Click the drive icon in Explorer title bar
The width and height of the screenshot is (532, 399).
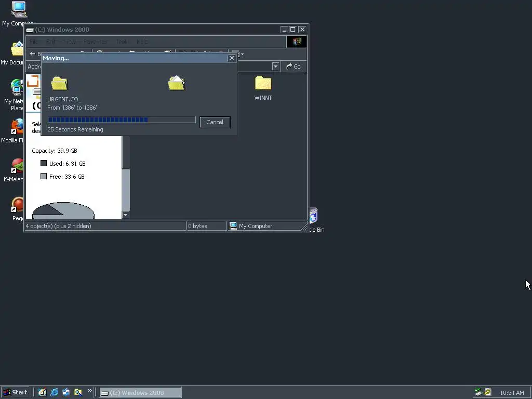pos(30,30)
